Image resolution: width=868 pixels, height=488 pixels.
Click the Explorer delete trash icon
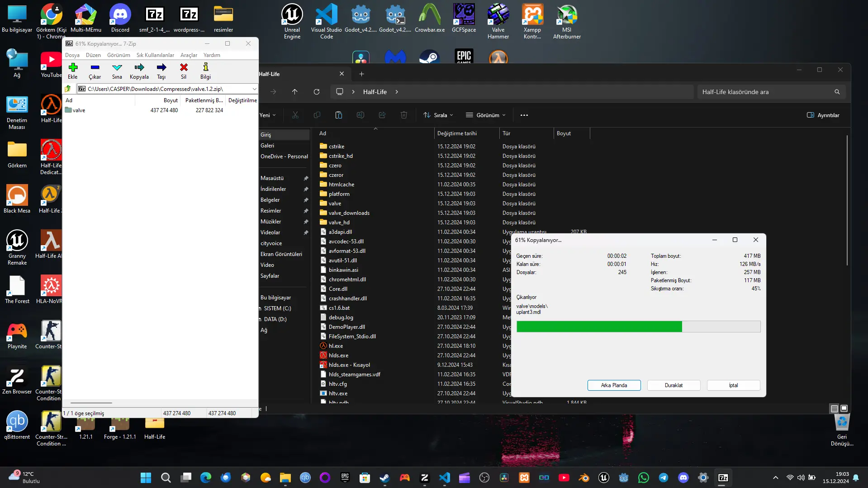pyautogui.click(x=404, y=115)
